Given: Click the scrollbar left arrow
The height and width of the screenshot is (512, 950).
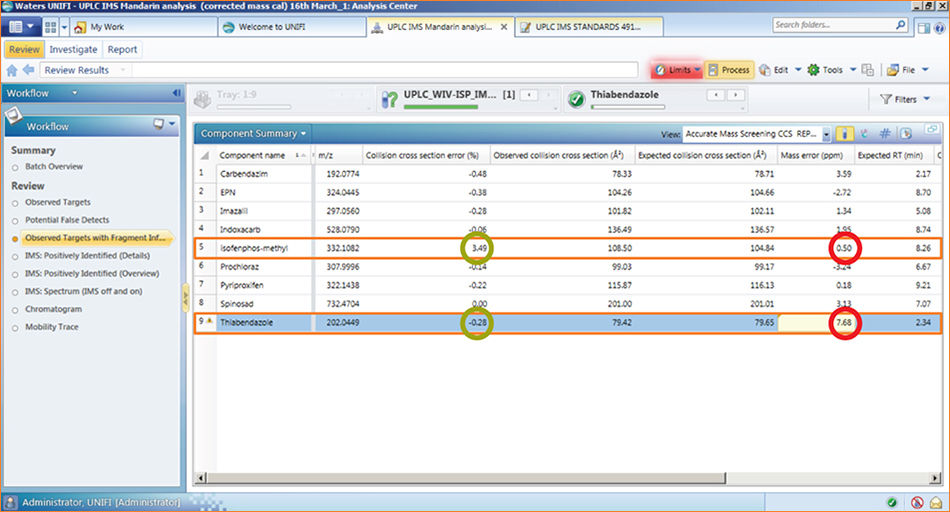Looking at the screenshot, I should (x=201, y=478).
